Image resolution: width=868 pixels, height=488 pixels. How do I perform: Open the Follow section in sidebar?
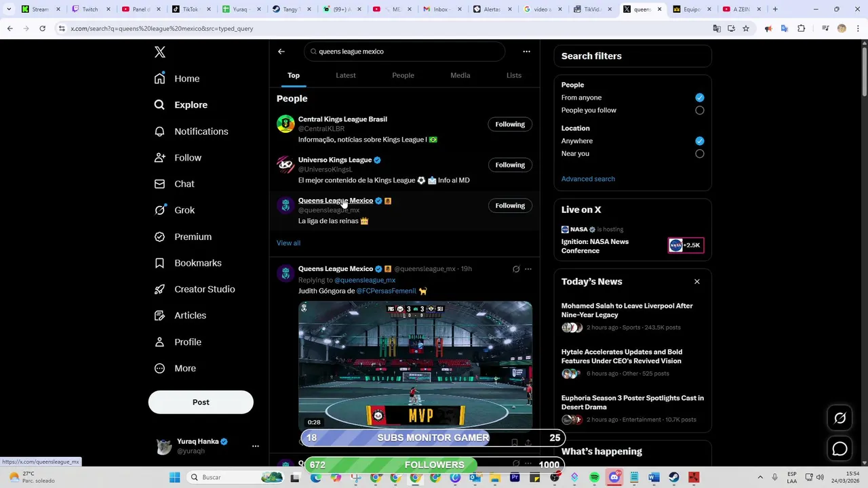(x=178, y=158)
